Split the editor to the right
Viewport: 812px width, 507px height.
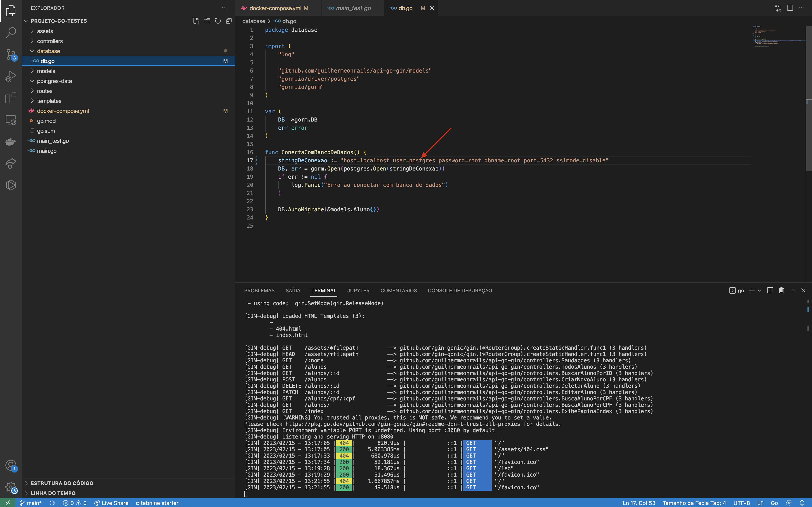point(790,8)
